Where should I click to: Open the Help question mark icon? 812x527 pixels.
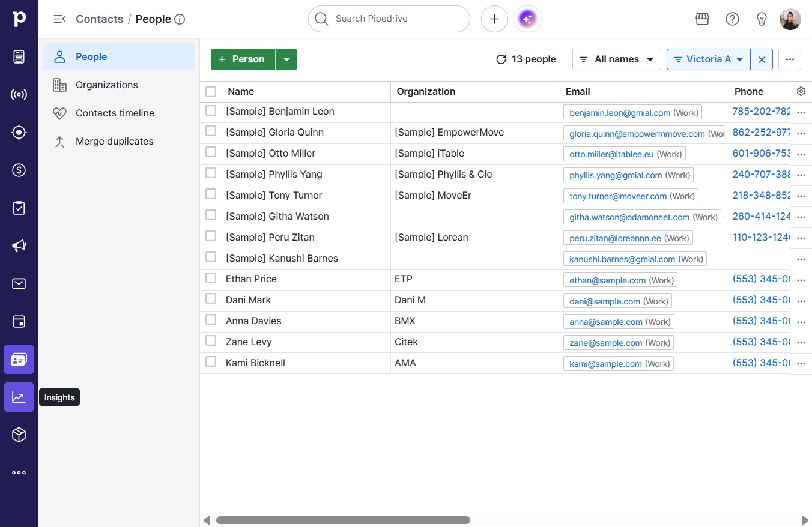pos(732,19)
